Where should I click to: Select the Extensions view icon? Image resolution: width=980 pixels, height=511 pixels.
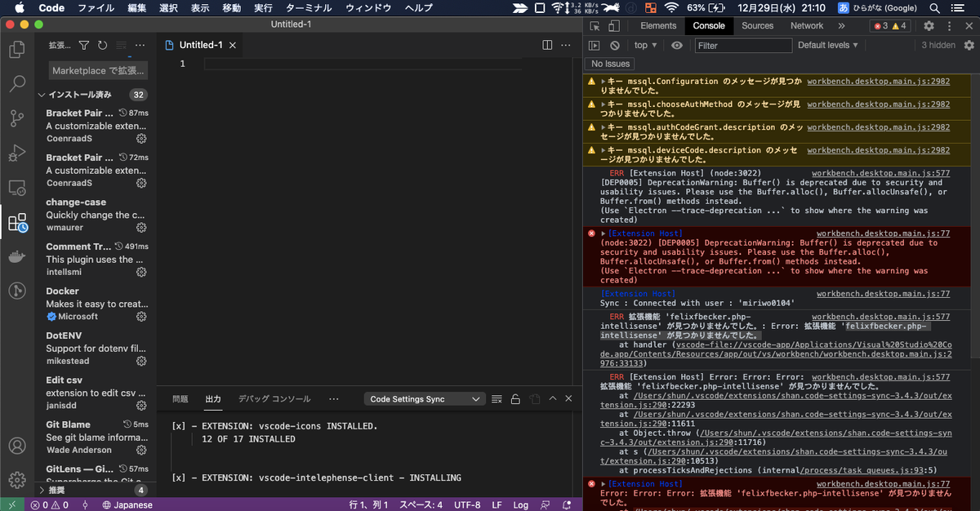pyautogui.click(x=16, y=222)
